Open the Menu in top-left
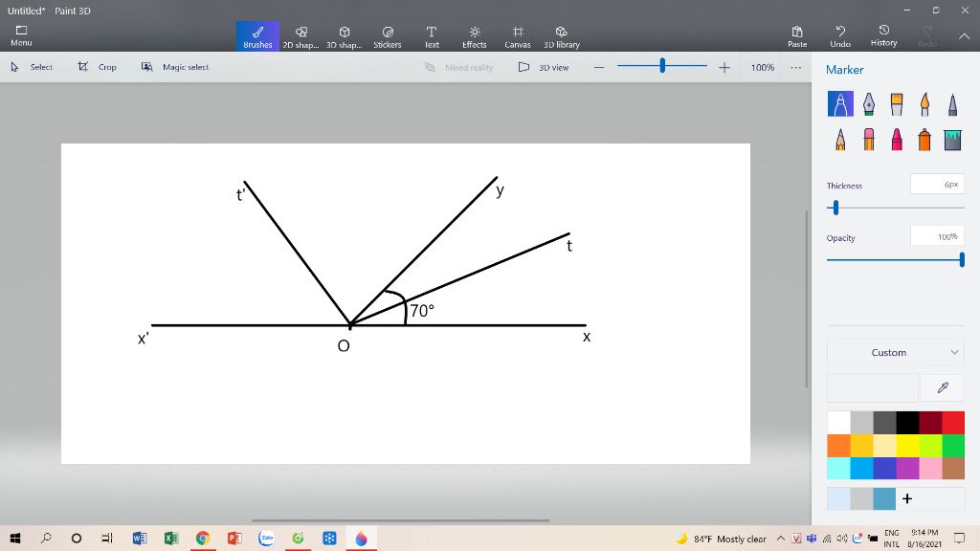Image resolution: width=980 pixels, height=551 pixels. [21, 35]
